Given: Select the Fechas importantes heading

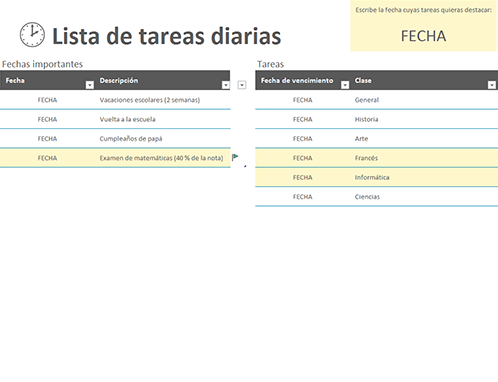Looking at the screenshot, I should click(x=42, y=64).
